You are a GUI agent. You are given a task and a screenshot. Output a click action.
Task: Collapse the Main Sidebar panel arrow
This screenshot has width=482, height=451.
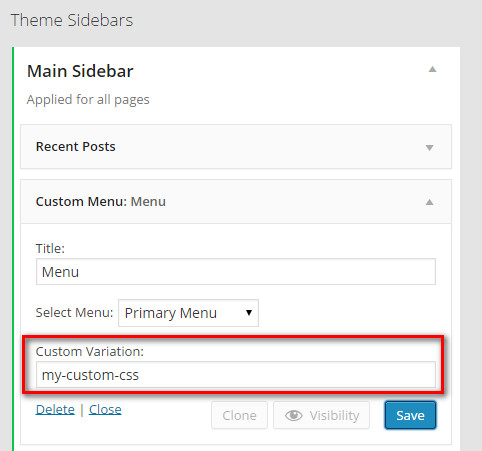pos(432,69)
